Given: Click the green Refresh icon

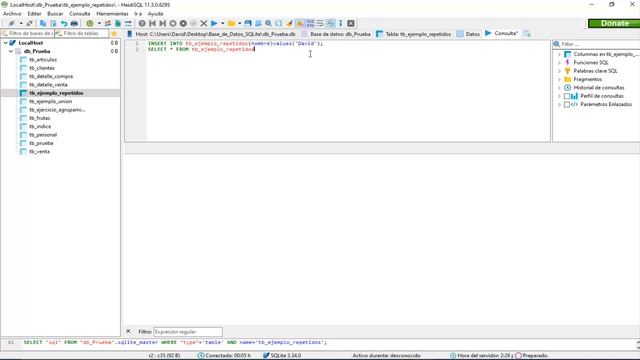Looking at the screenshot, I should point(90,24).
